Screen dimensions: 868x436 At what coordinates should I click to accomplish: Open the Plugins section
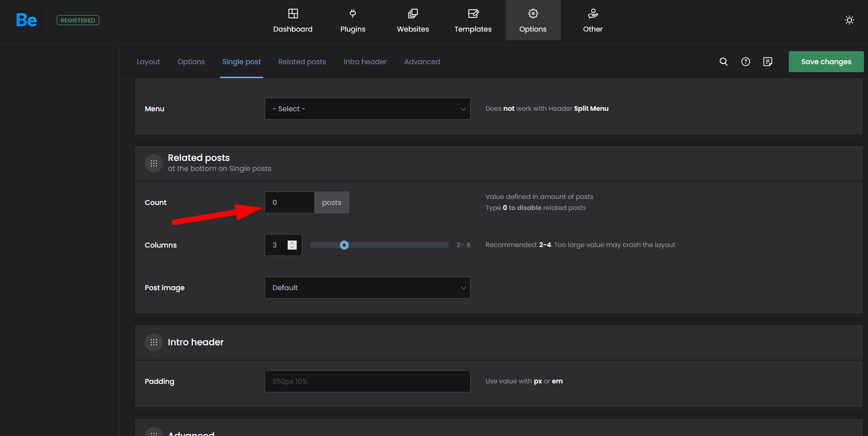[x=353, y=21]
